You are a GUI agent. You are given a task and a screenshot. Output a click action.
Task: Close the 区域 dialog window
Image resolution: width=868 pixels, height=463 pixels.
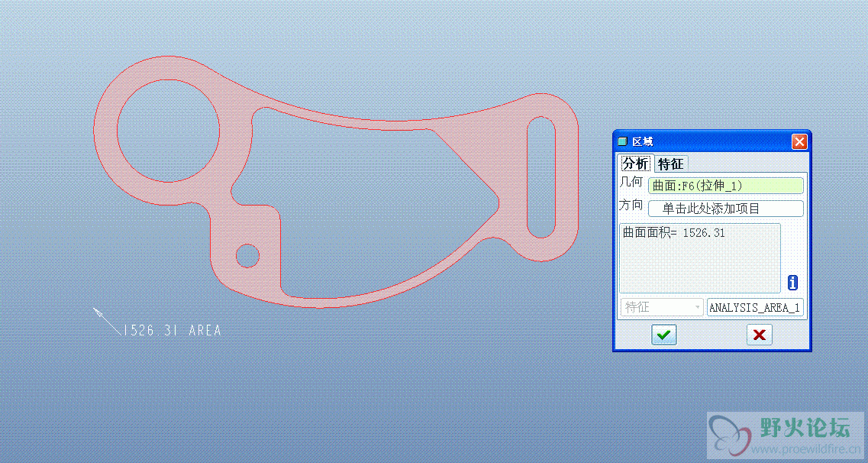799,142
